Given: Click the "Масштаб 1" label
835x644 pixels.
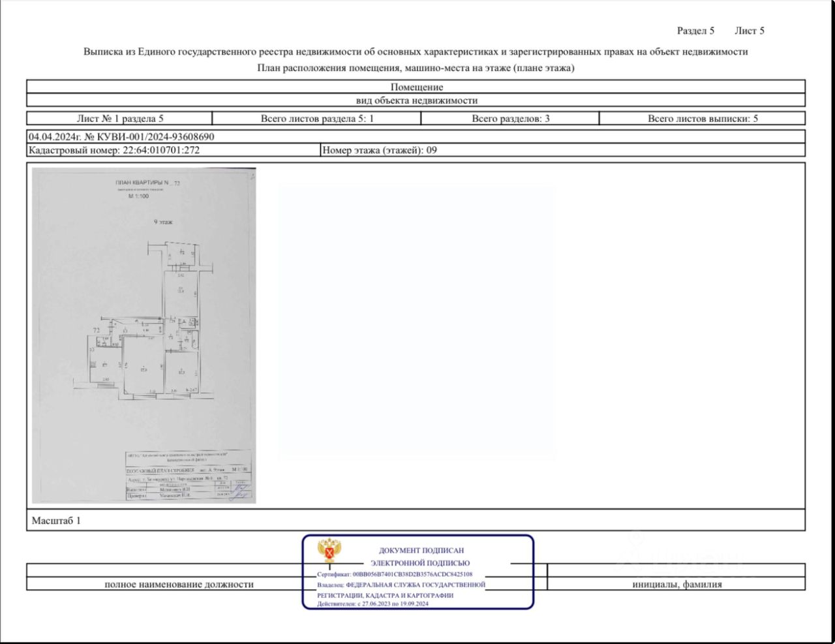Looking at the screenshot, I should click(x=56, y=521).
